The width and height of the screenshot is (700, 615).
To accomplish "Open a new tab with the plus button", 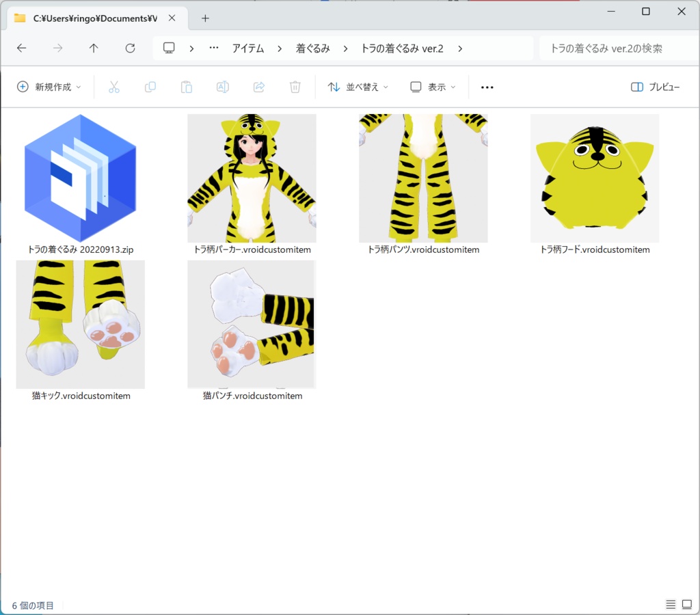I will point(205,18).
